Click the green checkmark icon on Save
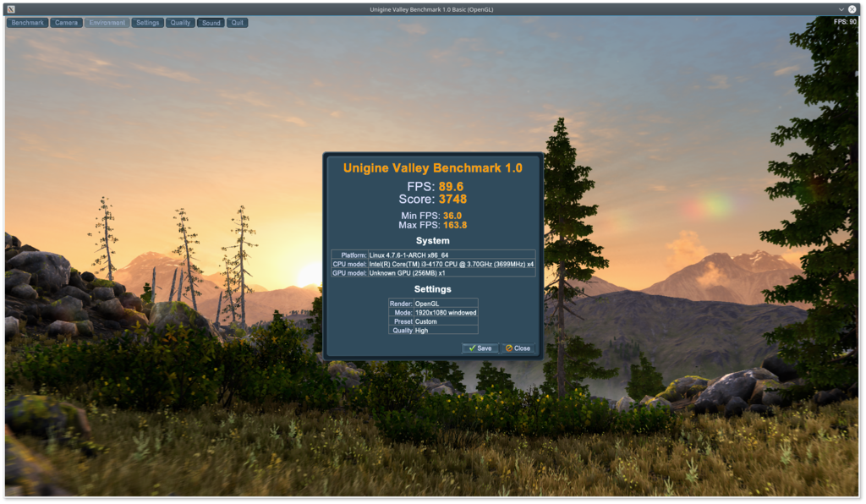Image resolution: width=866 pixels, height=504 pixels. coord(472,348)
